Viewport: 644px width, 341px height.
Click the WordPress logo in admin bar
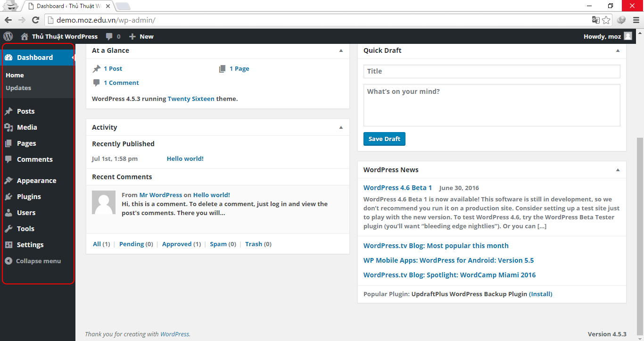(8, 36)
